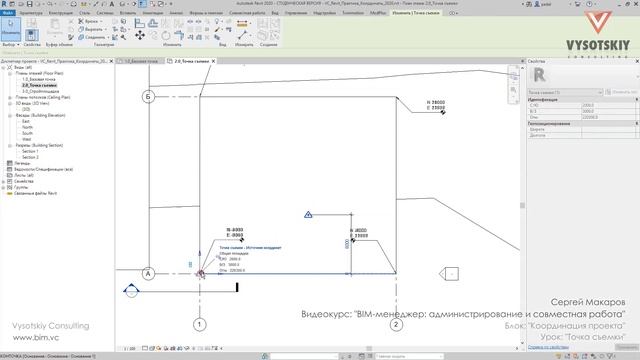Click the С/Ю value field in Properties
The image size is (640, 360).
pyautogui.click(x=608, y=105)
